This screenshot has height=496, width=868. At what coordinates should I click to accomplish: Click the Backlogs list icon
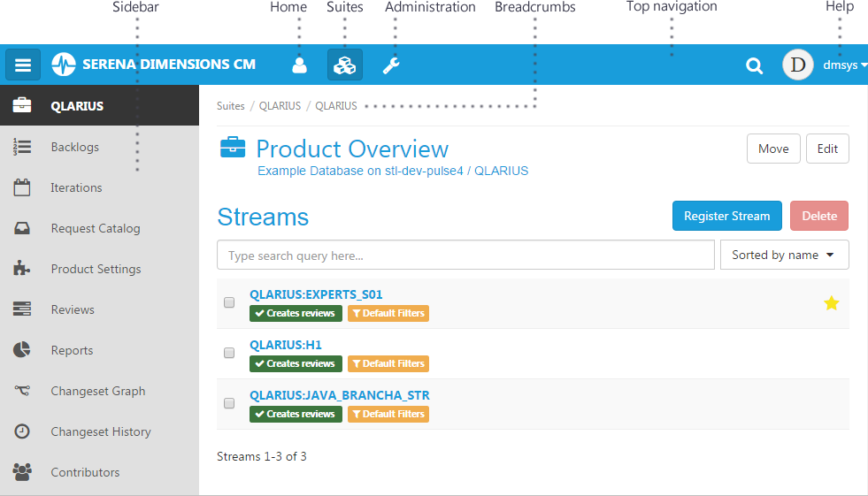point(22,147)
